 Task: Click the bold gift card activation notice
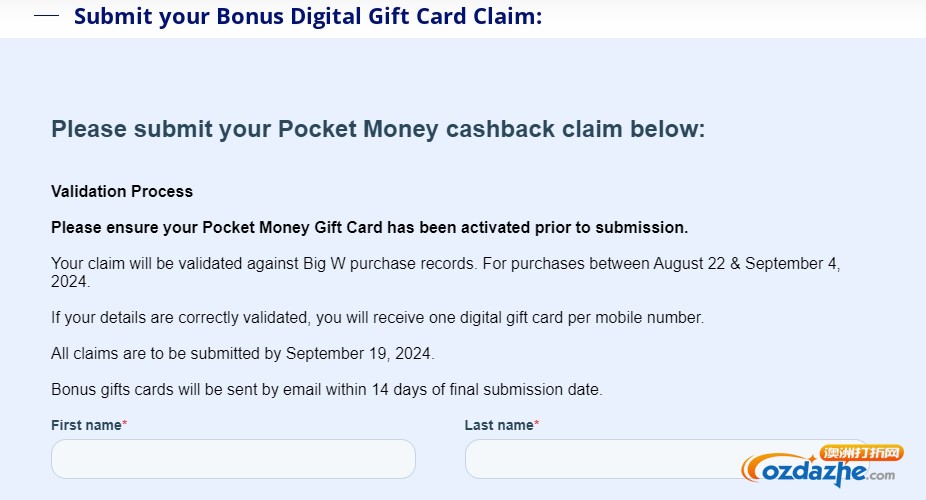[x=369, y=227]
